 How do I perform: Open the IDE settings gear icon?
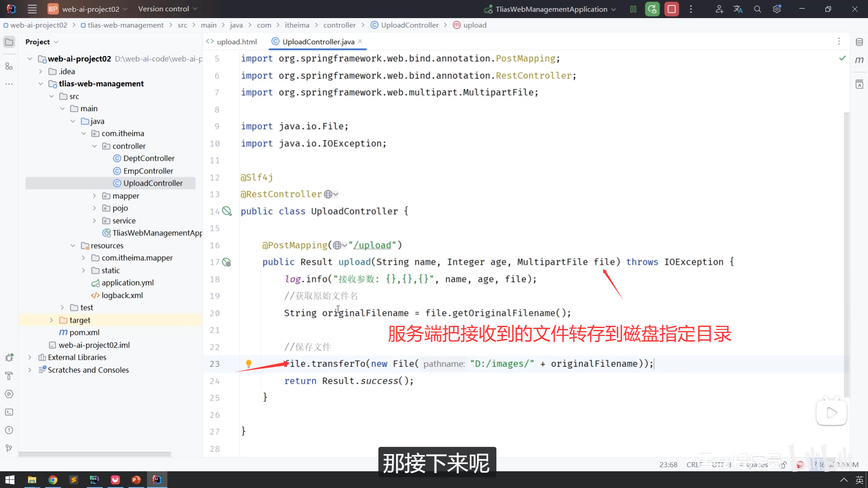[777, 9]
